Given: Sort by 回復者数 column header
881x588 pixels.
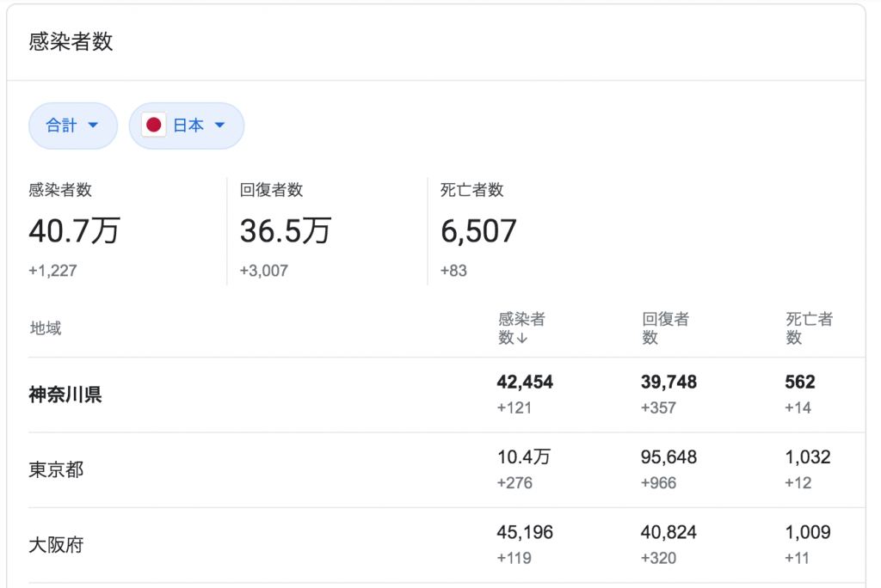Looking at the screenshot, I should pyautogui.click(x=665, y=328).
